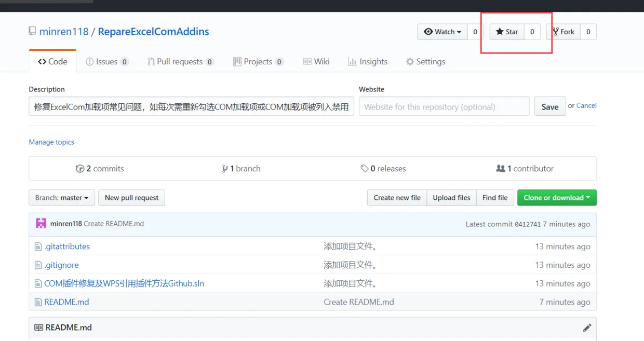Open the Watch notifications dropdown

click(x=442, y=32)
